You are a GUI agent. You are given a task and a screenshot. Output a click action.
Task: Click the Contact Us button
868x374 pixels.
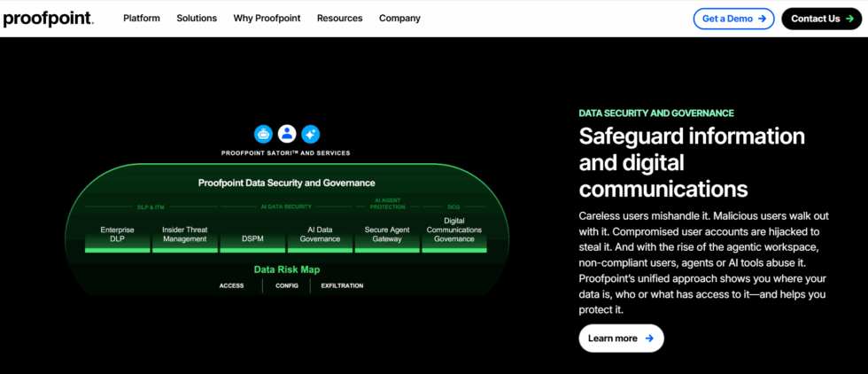(822, 19)
